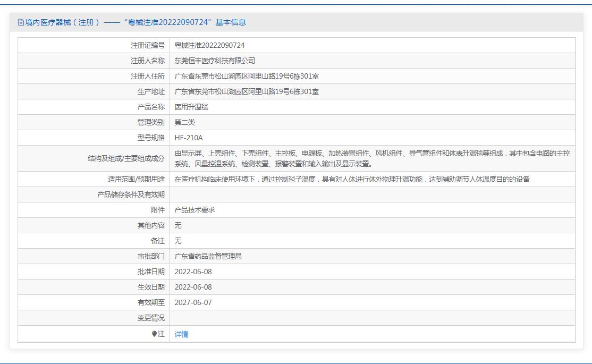Click the 批准日期 value 2022-06-08
This screenshot has width=592, height=364.
[193, 272]
